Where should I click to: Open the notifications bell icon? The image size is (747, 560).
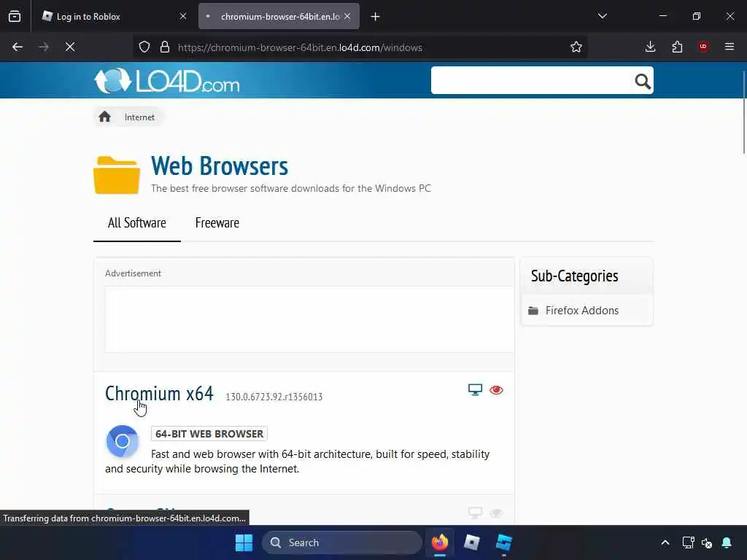point(727,542)
